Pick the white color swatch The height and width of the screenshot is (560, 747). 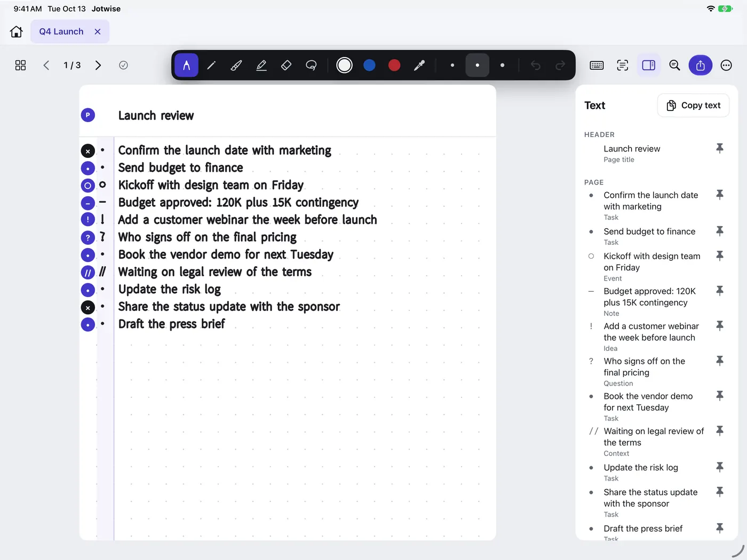(x=344, y=65)
